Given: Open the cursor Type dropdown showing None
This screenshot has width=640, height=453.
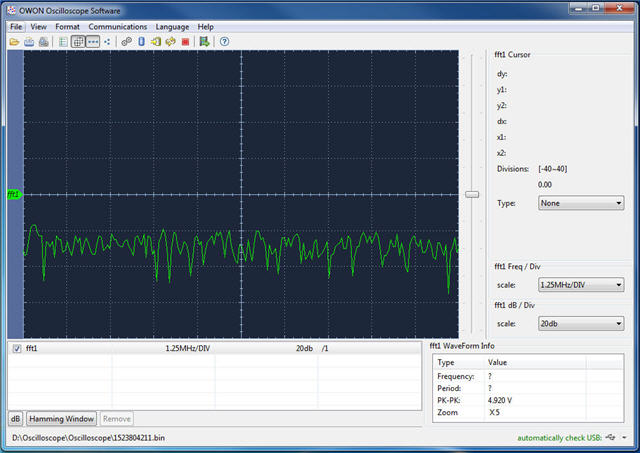Looking at the screenshot, I should (581, 203).
